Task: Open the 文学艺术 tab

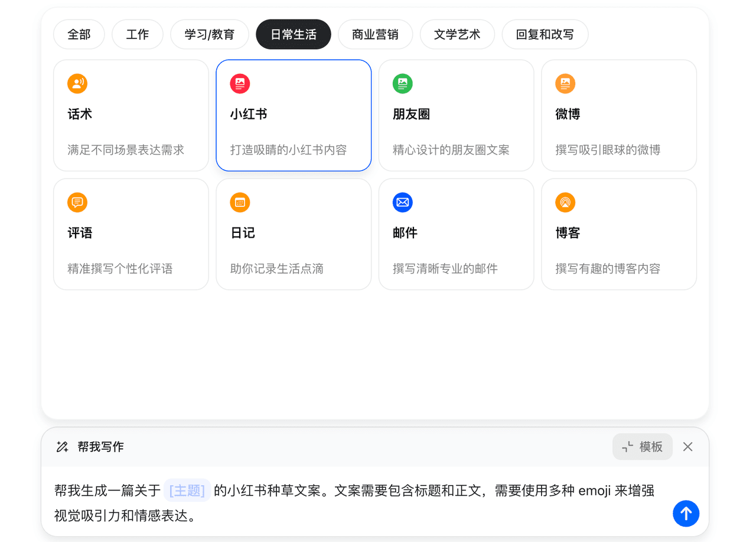Action: 457,34
